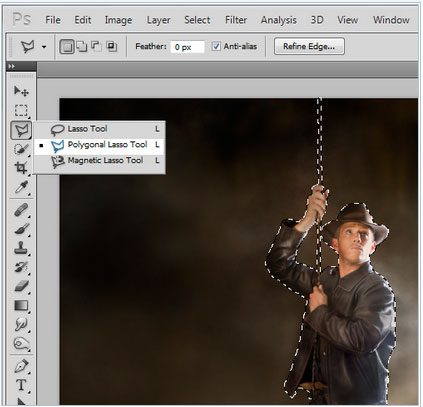The image size is (423, 407).
Task: Select the Rectangular Marquee tool
Action: pyautogui.click(x=21, y=110)
